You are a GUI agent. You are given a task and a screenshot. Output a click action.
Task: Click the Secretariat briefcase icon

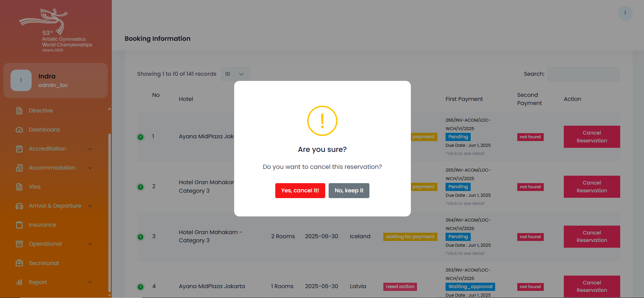pos(19,263)
